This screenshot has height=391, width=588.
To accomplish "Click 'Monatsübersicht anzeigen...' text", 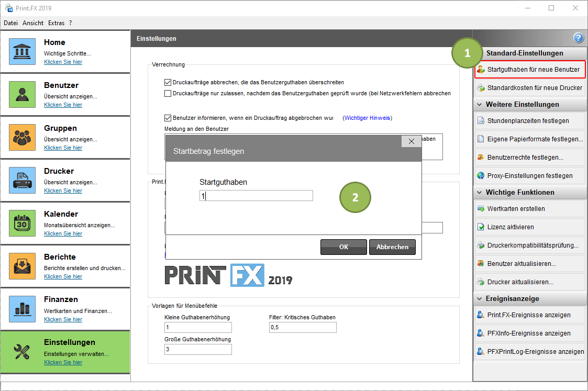I will pyautogui.click(x=80, y=225).
